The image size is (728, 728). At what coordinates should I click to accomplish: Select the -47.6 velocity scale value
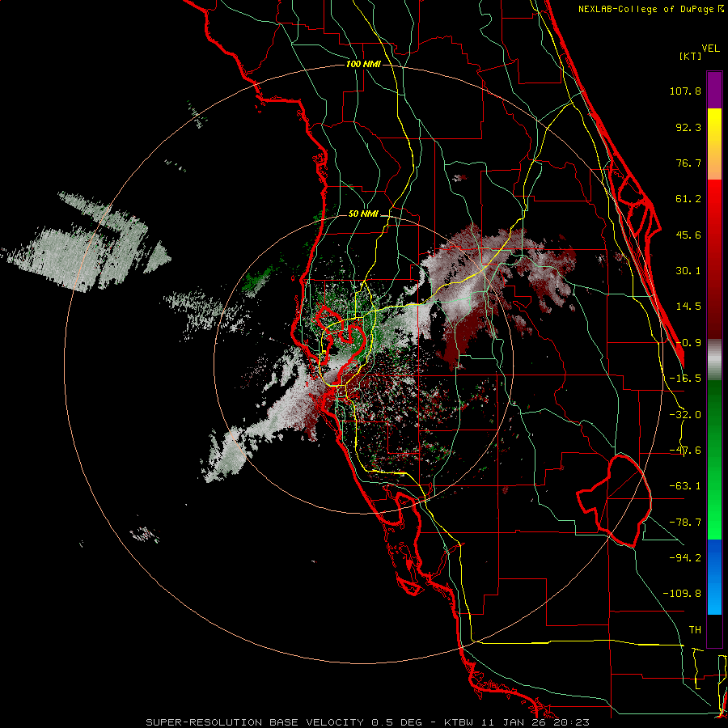[x=685, y=451]
